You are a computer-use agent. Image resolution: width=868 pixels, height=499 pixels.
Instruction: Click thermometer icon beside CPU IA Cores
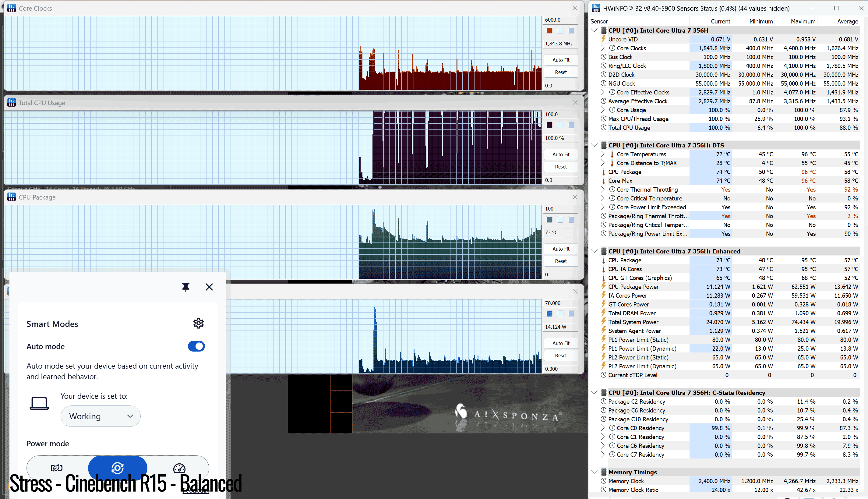click(604, 269)
